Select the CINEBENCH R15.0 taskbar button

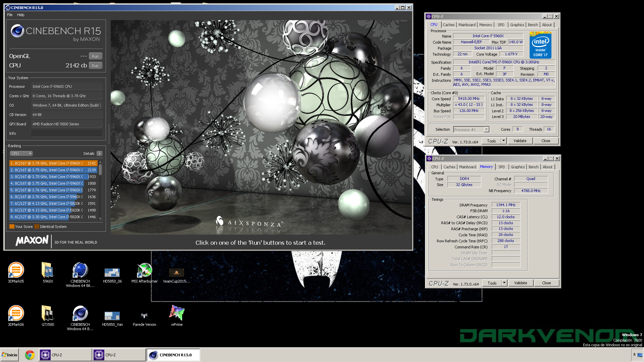(173, 355)
